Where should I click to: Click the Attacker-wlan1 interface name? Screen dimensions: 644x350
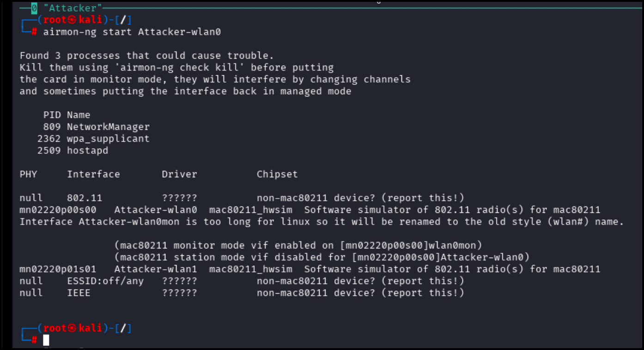click(x=156, y=269)
